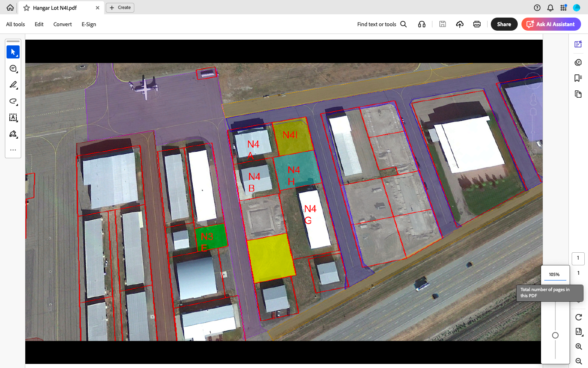The image size is (588, 368).
Task: Choose the Add comment tool
Action: pos(13,69)
